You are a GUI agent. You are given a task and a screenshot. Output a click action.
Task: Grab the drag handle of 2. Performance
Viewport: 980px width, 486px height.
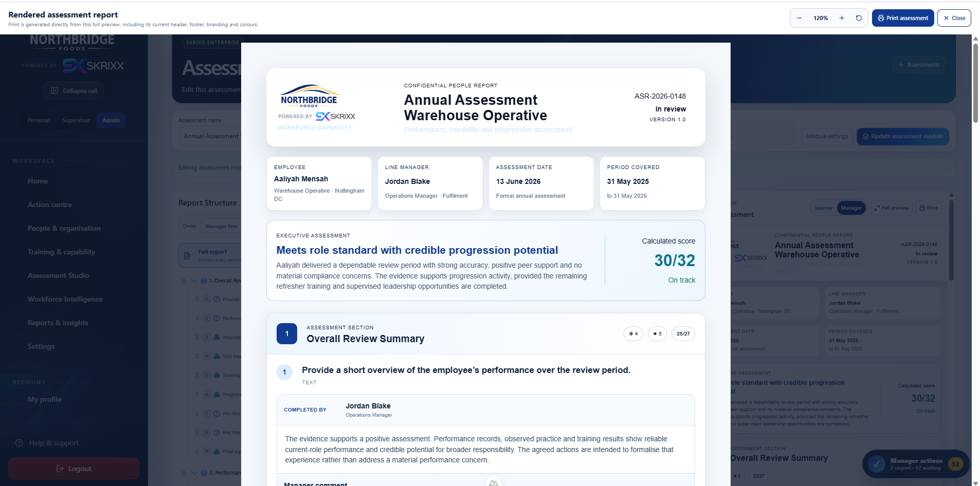(x=184, y=473)
